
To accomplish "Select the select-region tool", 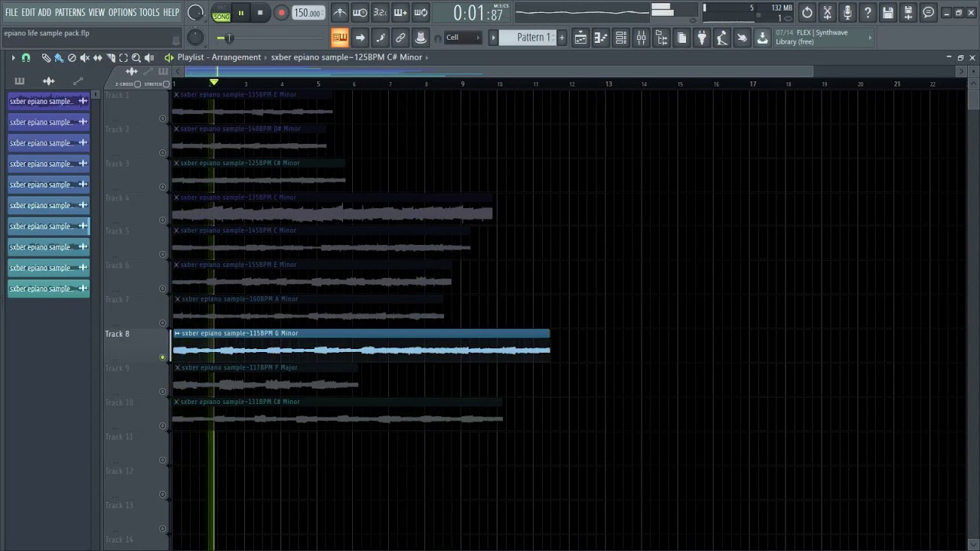I will 123,58.
